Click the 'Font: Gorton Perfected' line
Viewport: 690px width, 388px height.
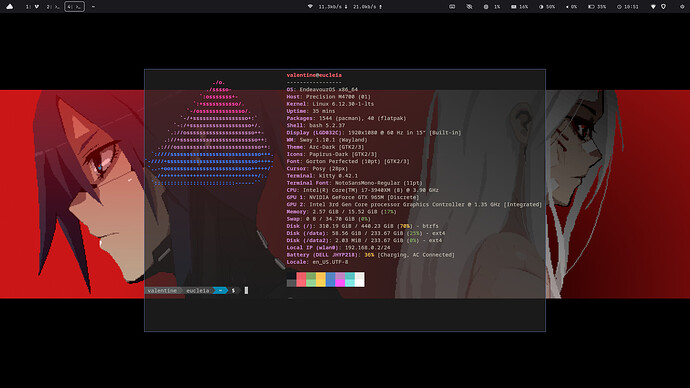pyautogui.click(x=348, y=161)
